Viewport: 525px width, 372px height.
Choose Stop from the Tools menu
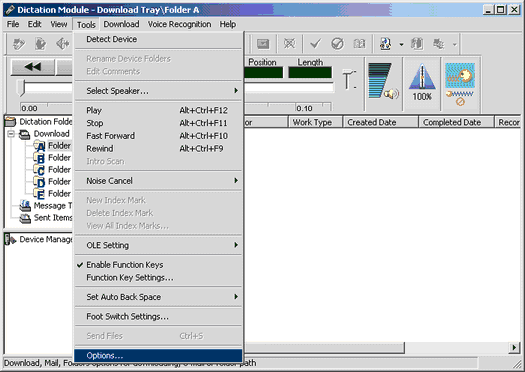click(x=158, y=123)
